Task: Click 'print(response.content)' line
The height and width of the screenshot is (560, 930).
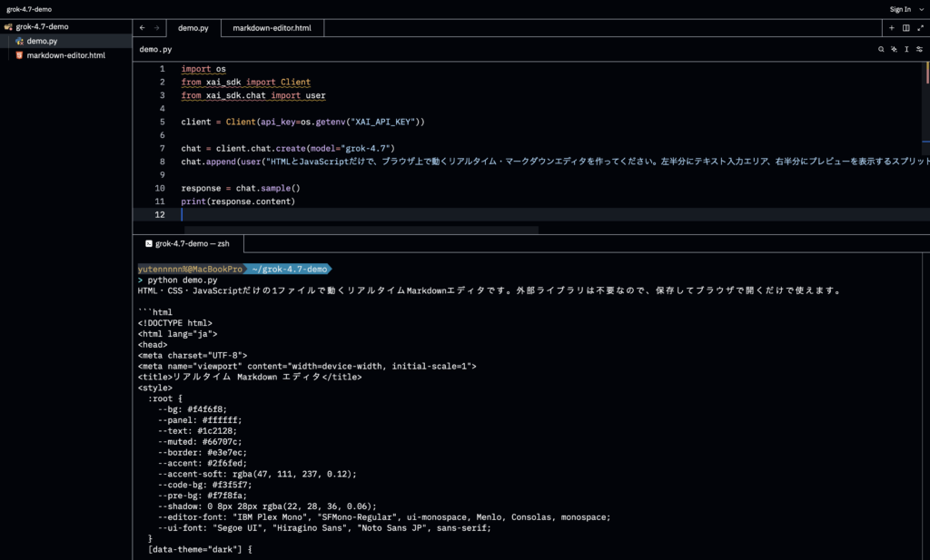Action: 238,201
